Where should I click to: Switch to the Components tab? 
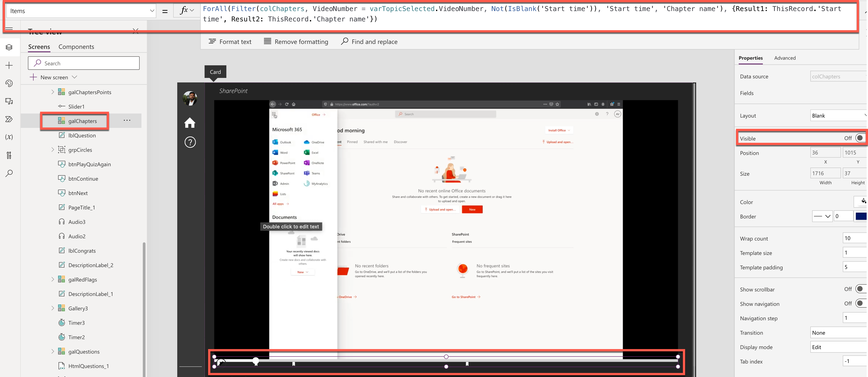pos(76,47)
